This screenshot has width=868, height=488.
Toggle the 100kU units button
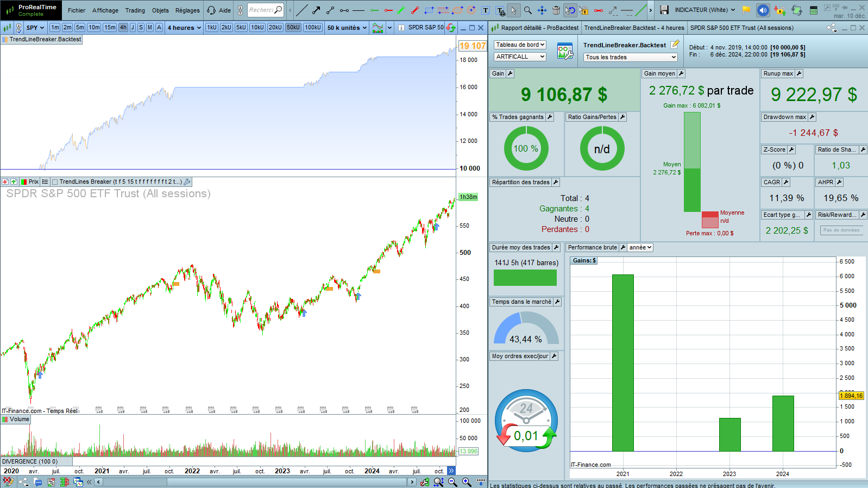312,27
